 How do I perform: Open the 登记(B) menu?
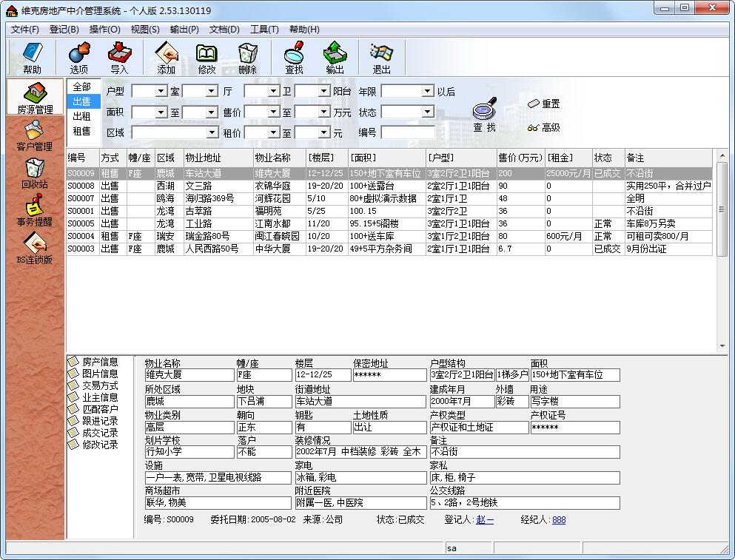[64, 30]
